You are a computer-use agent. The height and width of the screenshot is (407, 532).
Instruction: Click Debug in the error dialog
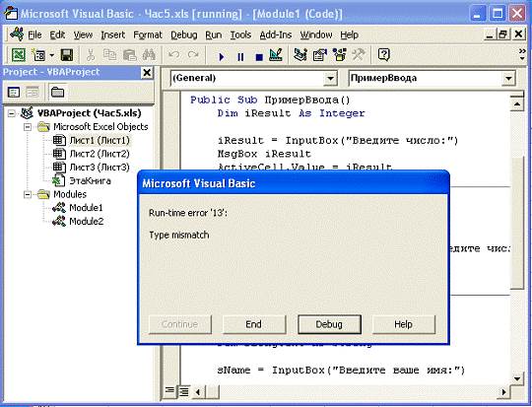(x=329, y=324)
